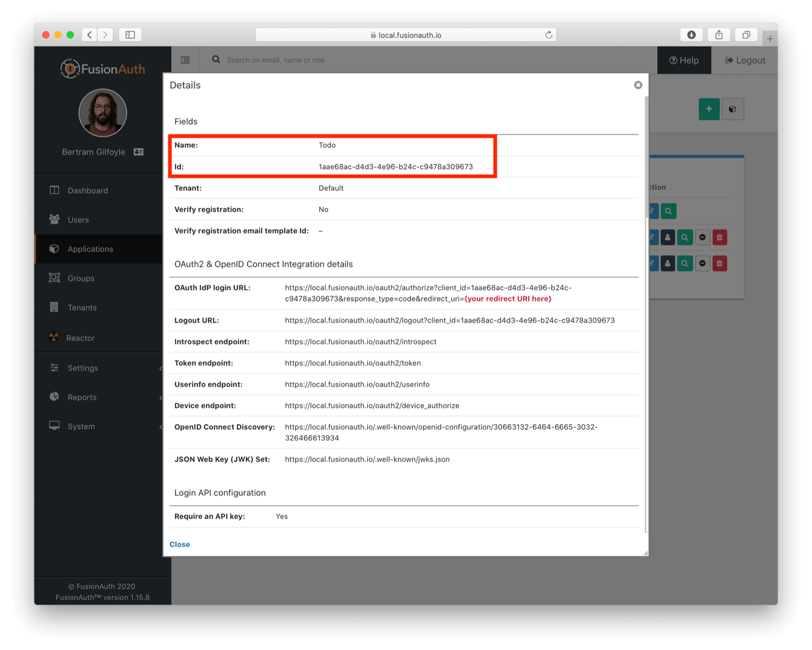Image resolution: width=812 pixels, height=650 pixels.
Task: Click the bottom row's green magnifier view icon
Action: pyautogui.click(x=685, y=263)
